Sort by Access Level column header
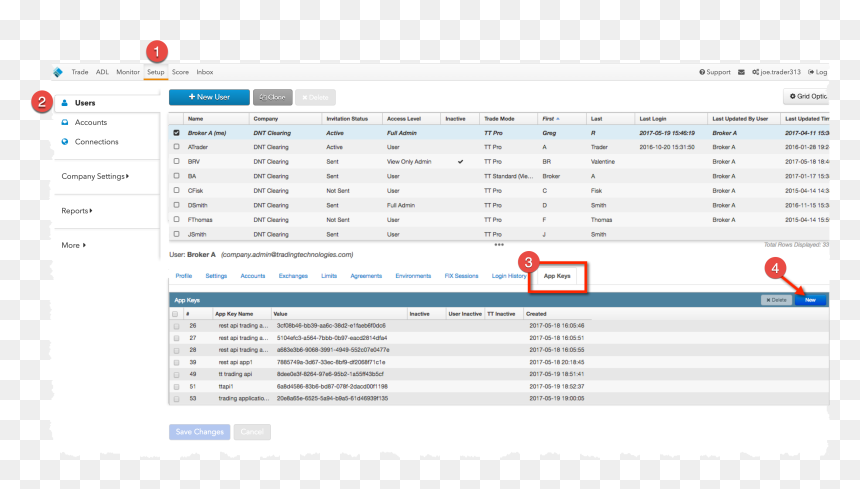This screenshot has width=860, height=489. coord(411,118)
